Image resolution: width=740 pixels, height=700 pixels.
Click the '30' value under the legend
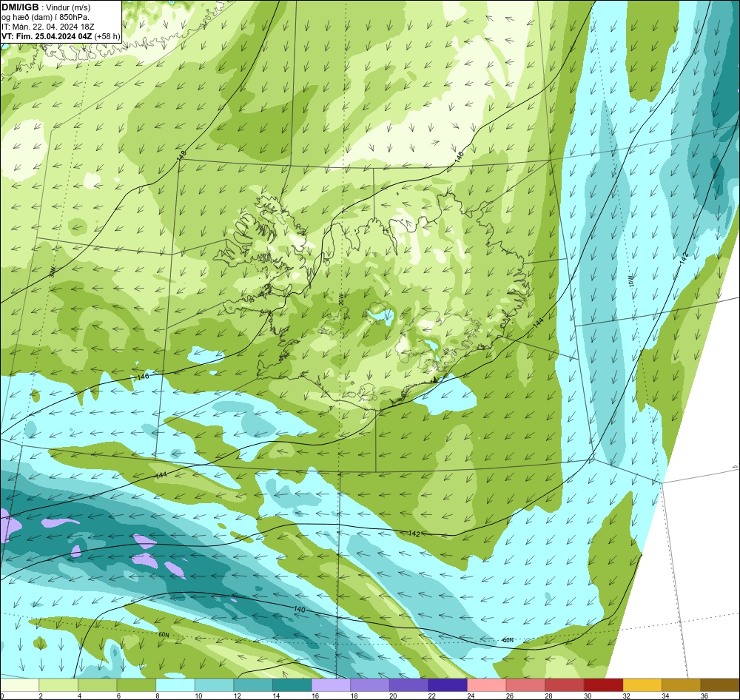click(x=588, y=696)
